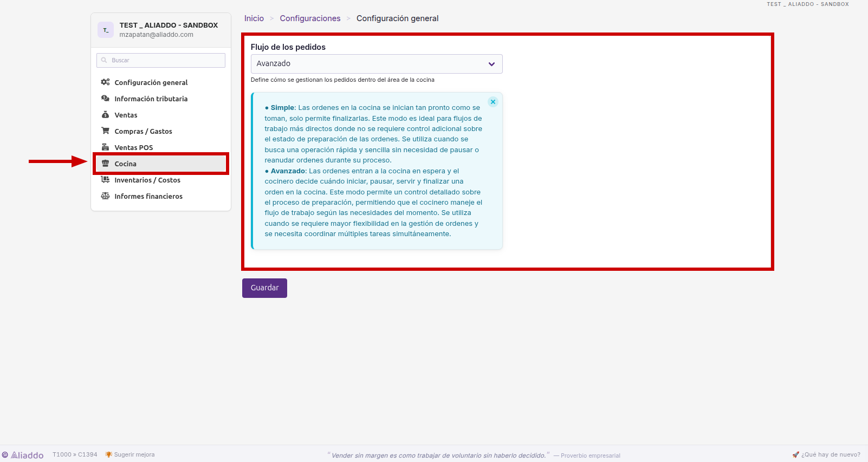Open ¿Qué hay de nuevo? link
This screenshot has height=462, width=868.
click(x=826, y=454)
